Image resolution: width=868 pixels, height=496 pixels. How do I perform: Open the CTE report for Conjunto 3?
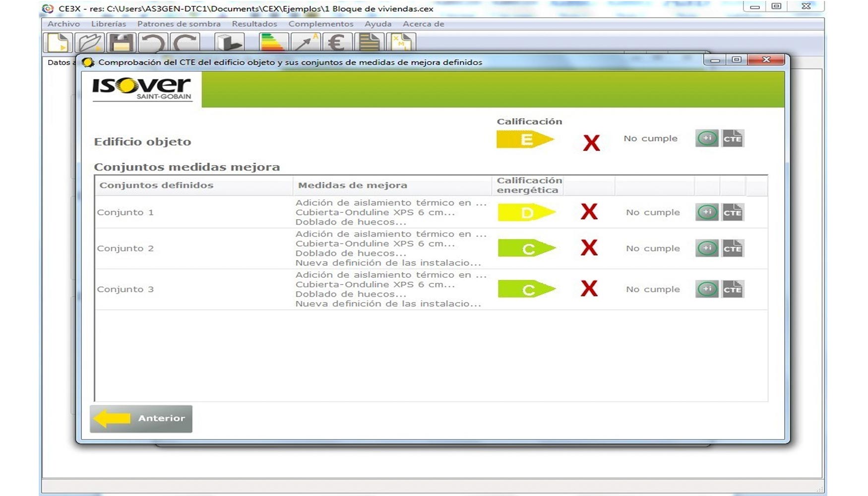pos(733,289)
